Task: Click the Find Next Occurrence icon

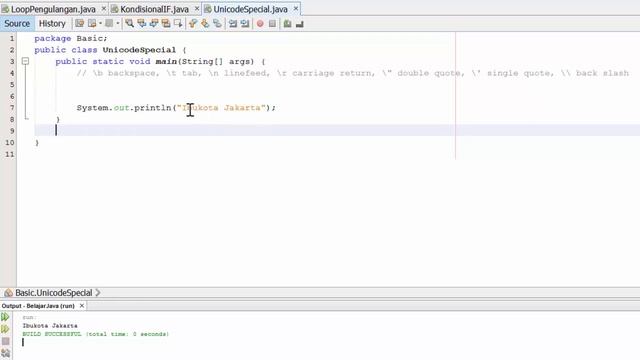Action: 154,24
